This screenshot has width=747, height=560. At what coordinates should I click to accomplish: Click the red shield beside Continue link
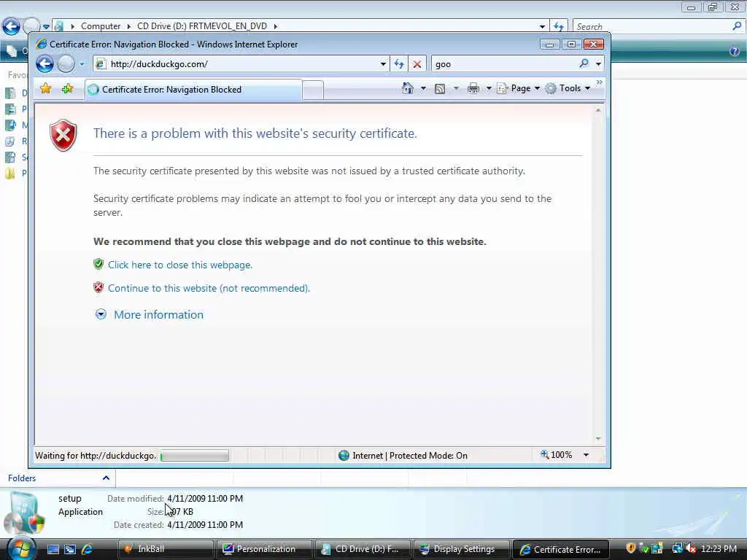point(98,287)
